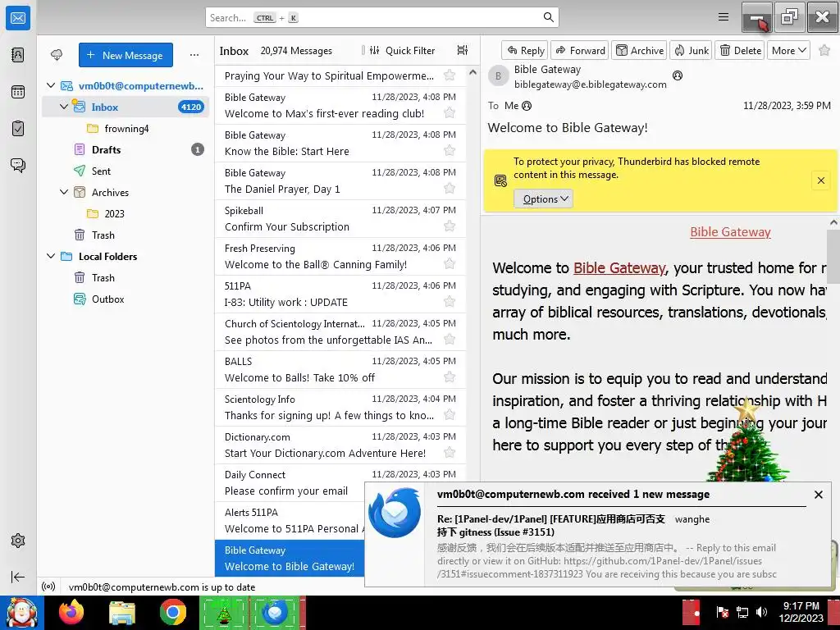Viewport: 840px width, 630px height.
Task: Dismiss the remote content warning bar
Action: click(820, 180)
